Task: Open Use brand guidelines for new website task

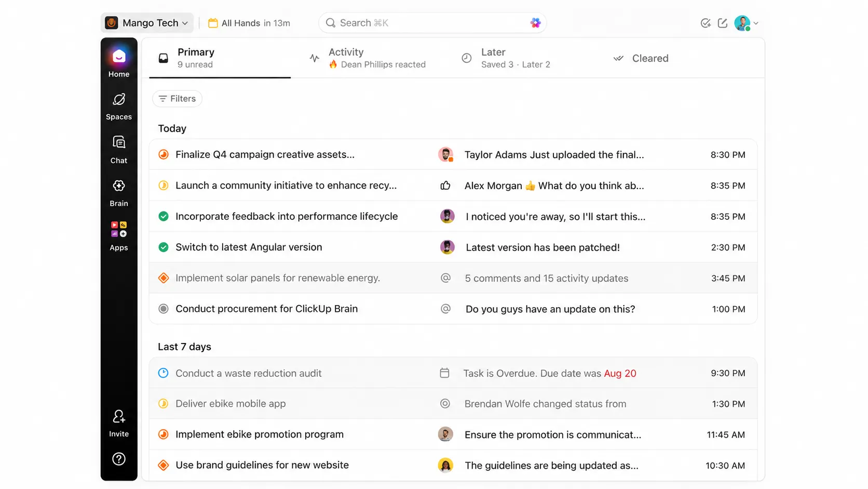Action: point(262,465)
